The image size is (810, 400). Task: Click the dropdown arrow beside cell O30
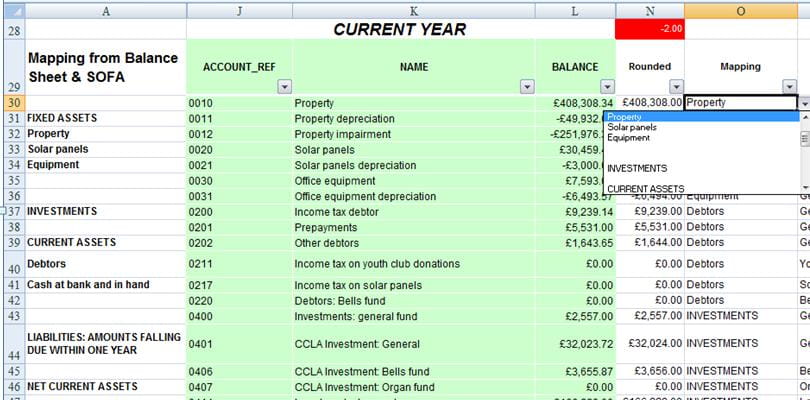click(805, 103)
